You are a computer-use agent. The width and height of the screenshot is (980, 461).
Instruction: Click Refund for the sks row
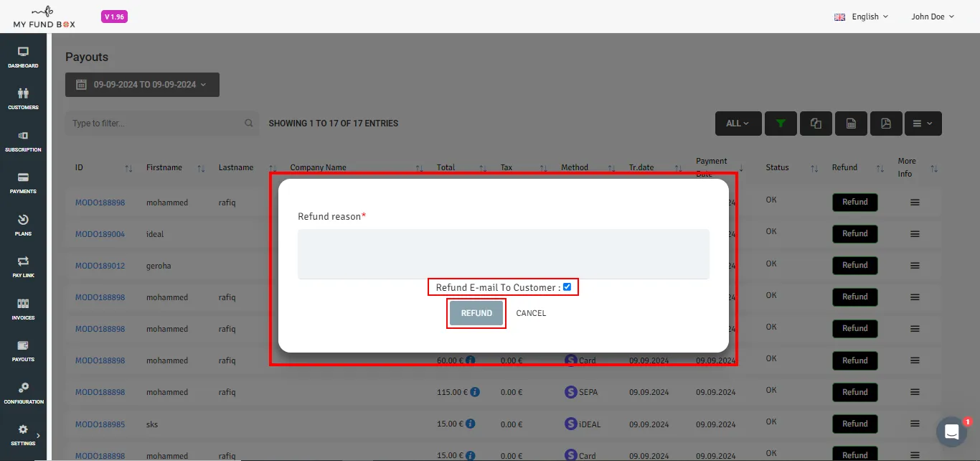coord(855,424)
